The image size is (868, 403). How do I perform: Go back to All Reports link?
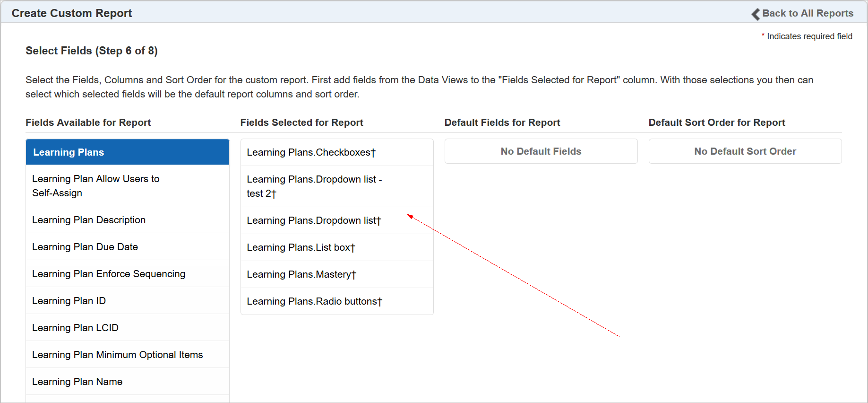[x=808, y=13]
